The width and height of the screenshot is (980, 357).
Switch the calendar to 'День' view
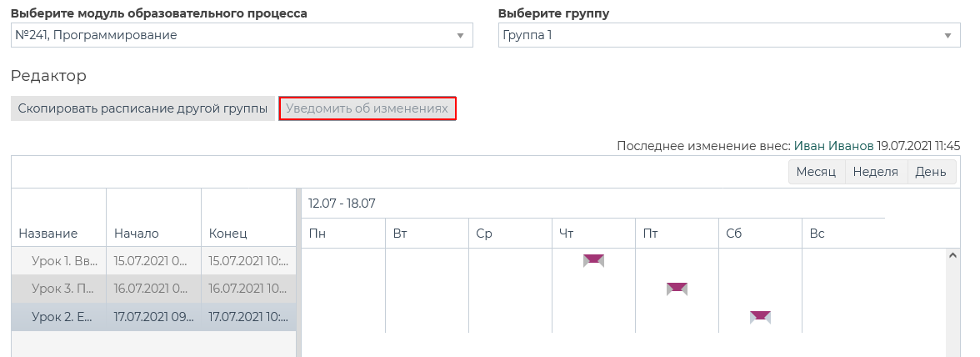pos(931,172)
